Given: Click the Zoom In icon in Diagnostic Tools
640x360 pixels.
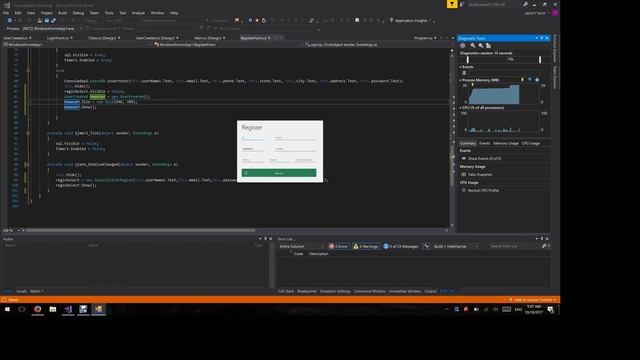Looking at the screenshot, I should 473,46.
